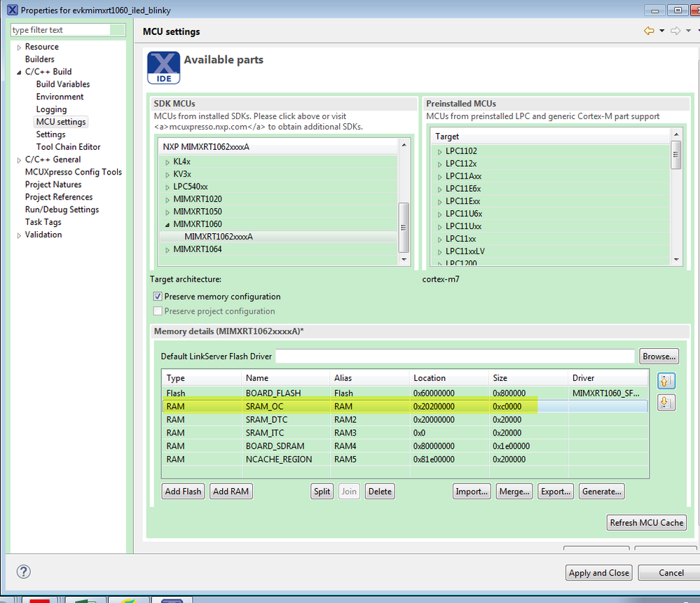The height and width of the screenshot is (603, 700).
Task: Select the NCACHE_REGION memory row
Action: pos(404,459)
